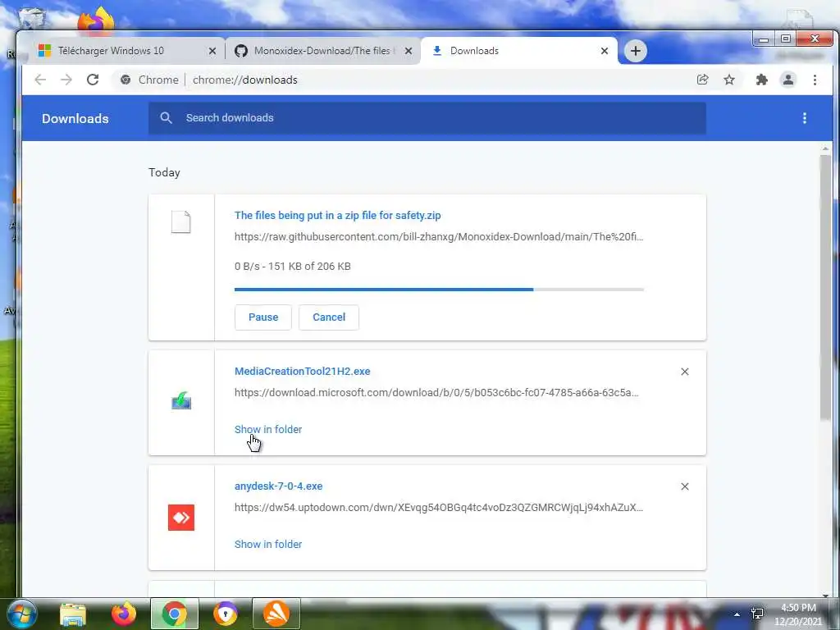The height and width of the screenshot is (630, 840).
Task: Cancel the zip file download
Action: point(329,317)
